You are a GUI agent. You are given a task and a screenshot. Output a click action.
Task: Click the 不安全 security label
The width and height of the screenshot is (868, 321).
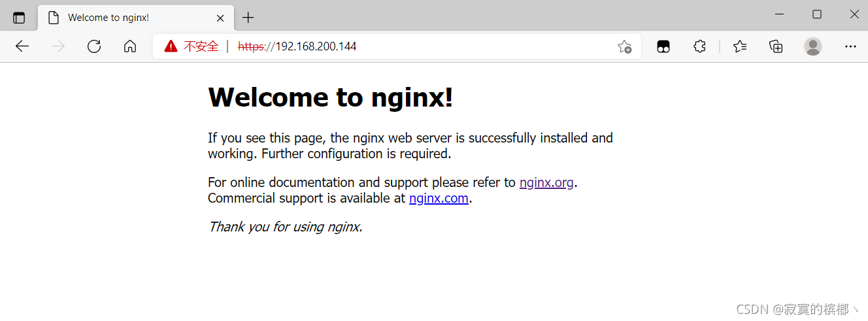201,46
